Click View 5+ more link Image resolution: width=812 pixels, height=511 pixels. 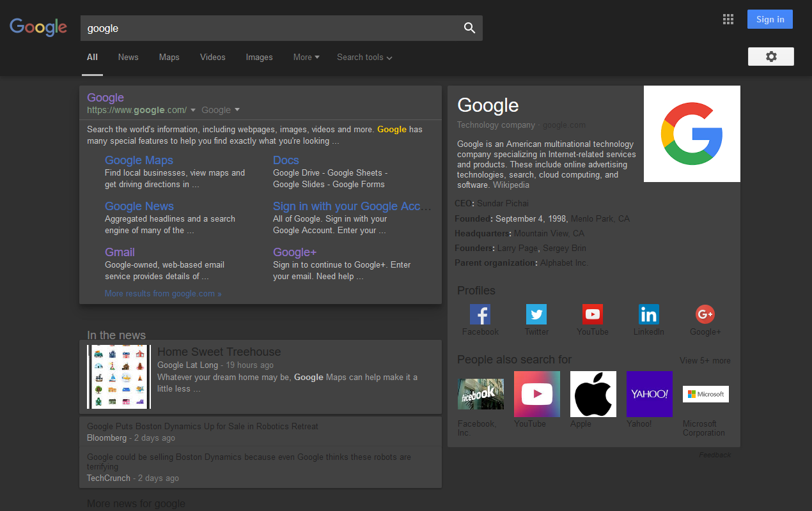click(x=705, y=361)
